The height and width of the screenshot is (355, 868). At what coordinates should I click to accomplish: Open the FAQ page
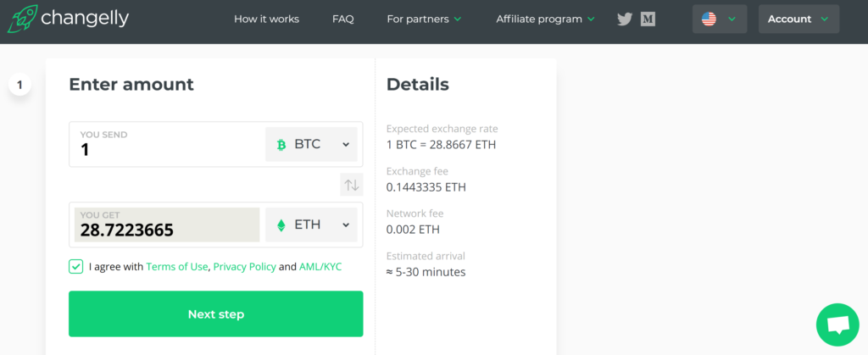tap(343, 19)
